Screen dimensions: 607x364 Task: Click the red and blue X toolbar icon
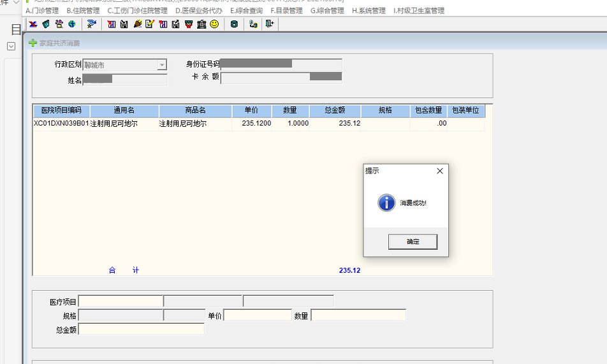33,24
